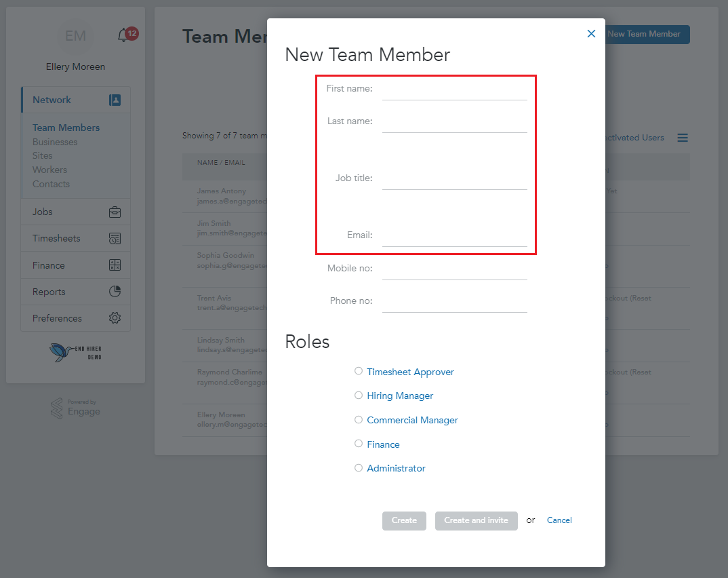This screenshot has width=728, height=578.
Task: Click the Ellery Moreen table row name
Action: (x=221, y=415)
